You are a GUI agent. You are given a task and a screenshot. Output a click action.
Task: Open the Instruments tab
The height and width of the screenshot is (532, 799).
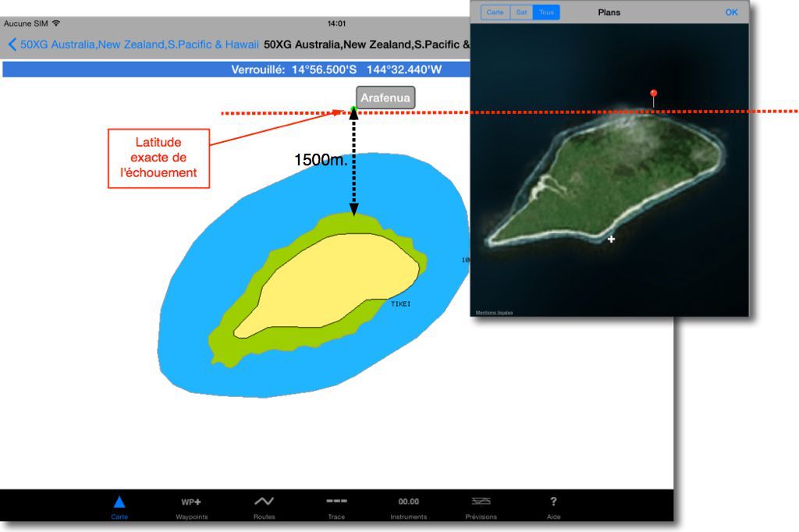pos(409,508)
